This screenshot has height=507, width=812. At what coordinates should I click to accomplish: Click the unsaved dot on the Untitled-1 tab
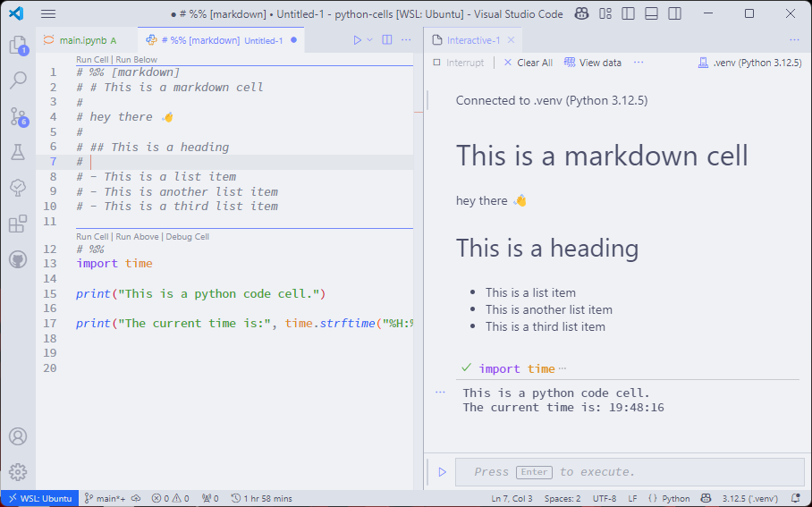(293, 40)
